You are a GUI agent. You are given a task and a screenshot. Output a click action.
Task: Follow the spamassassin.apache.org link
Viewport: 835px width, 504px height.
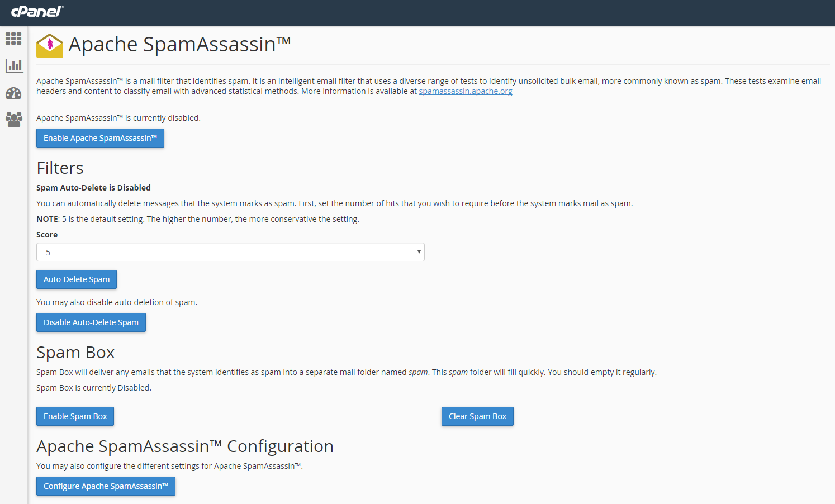[x=465, y=91]
